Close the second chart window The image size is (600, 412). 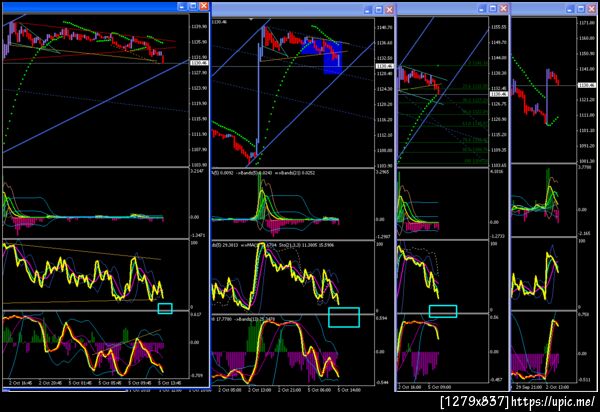pos(390,10)
